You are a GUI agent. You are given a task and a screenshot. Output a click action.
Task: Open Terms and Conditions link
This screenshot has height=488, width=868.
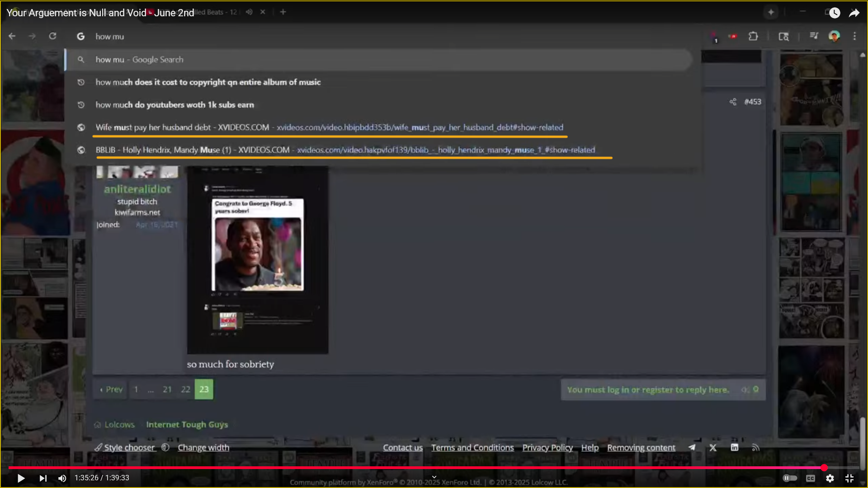click(x=472, y=447)
